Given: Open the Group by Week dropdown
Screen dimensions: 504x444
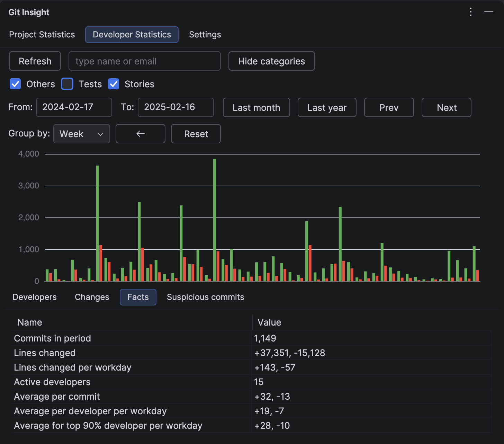Looking at the screenshot, I should (x=81, y=134).
